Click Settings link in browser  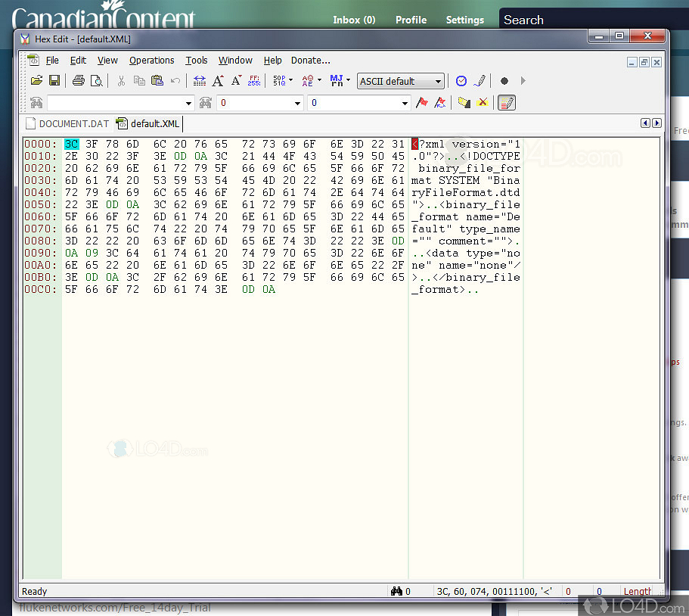(x=465, y=20)
